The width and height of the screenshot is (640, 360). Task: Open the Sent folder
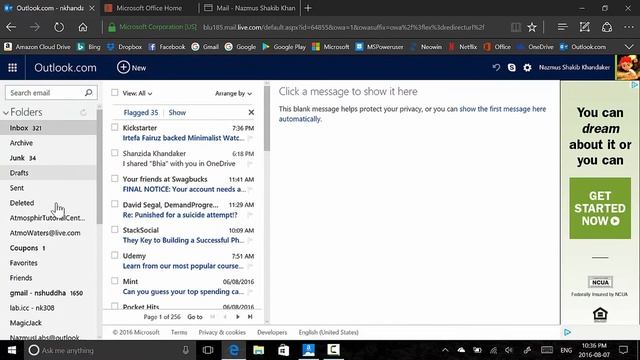tap(48, 188)
